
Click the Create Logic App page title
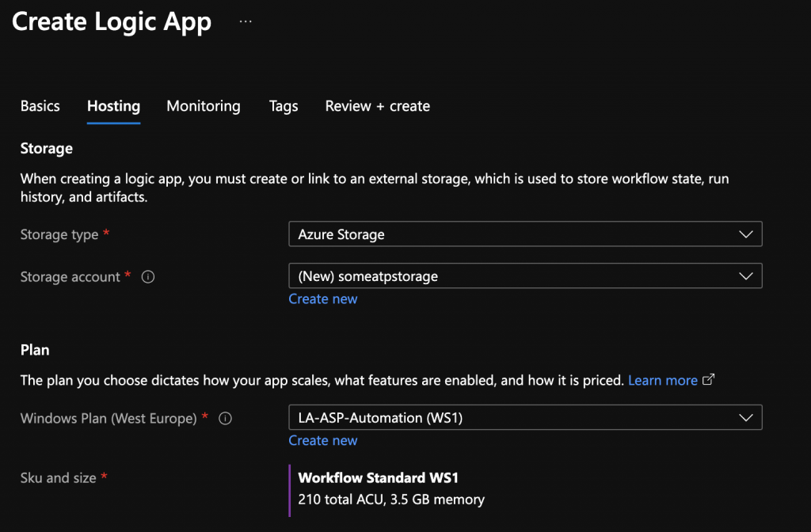[x=112, y=22]
